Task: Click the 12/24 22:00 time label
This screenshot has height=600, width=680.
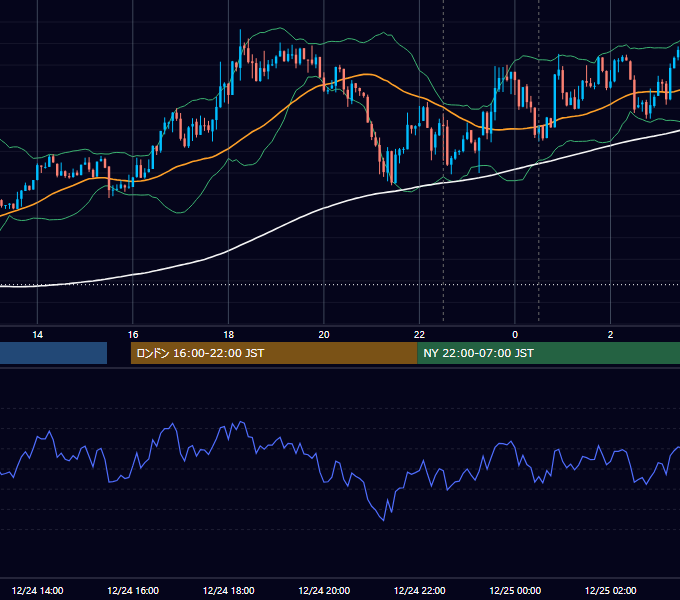Action: (x=419, y=590)
